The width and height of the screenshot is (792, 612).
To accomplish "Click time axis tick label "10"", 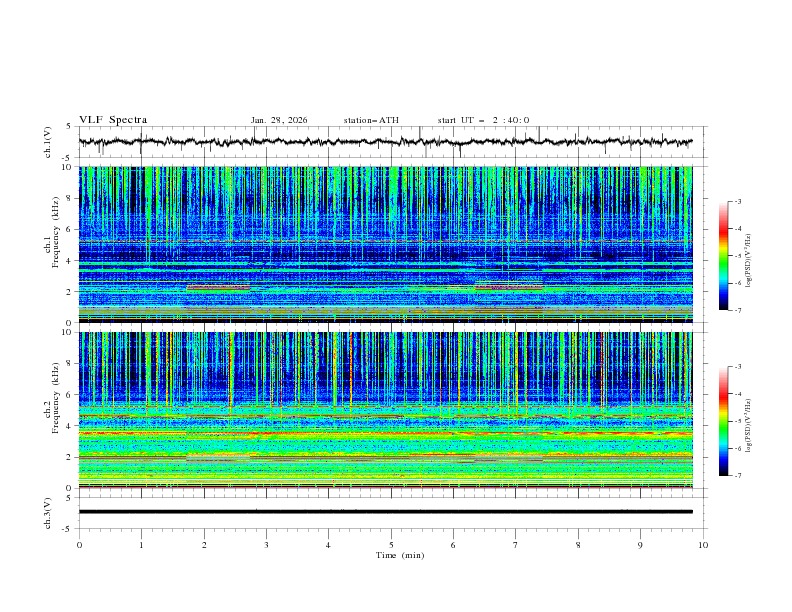I will [x=703, y=545].
